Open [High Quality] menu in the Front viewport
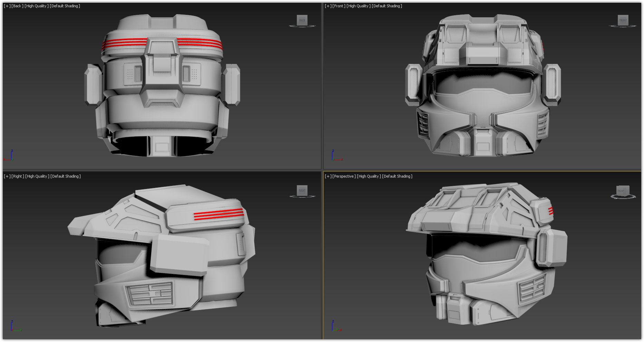This screenshot has width=644, height=342. 359,6
